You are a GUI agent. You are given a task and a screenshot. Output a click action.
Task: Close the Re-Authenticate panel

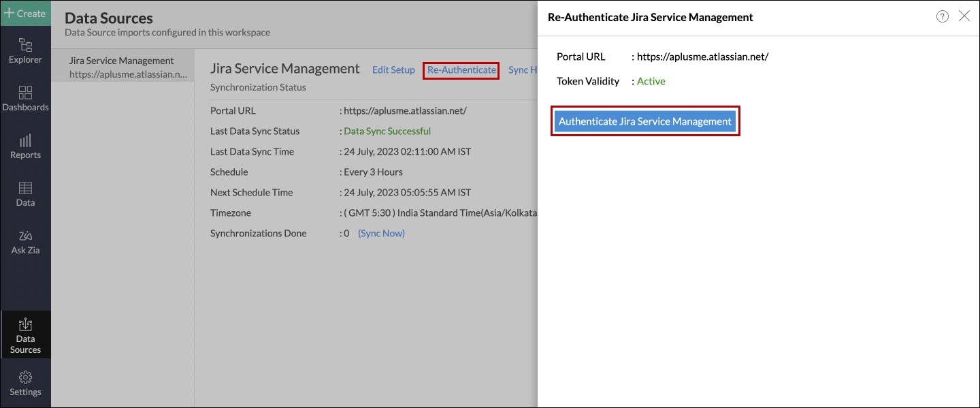pyautogui.click(x=964, y=16)
